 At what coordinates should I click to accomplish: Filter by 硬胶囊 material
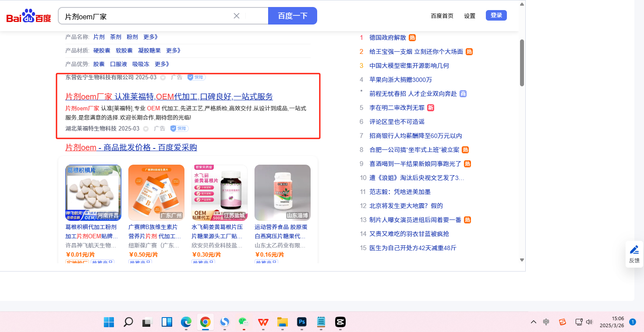coord(102,50)
